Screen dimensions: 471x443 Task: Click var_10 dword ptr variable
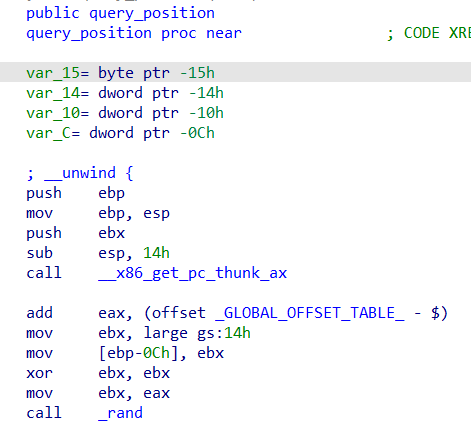(x=125, y=113)
